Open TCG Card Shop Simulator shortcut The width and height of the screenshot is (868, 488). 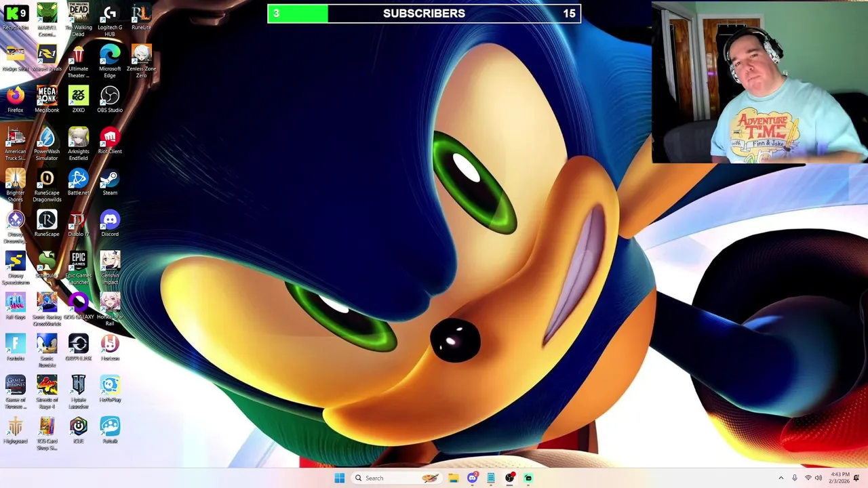point(47,434)
